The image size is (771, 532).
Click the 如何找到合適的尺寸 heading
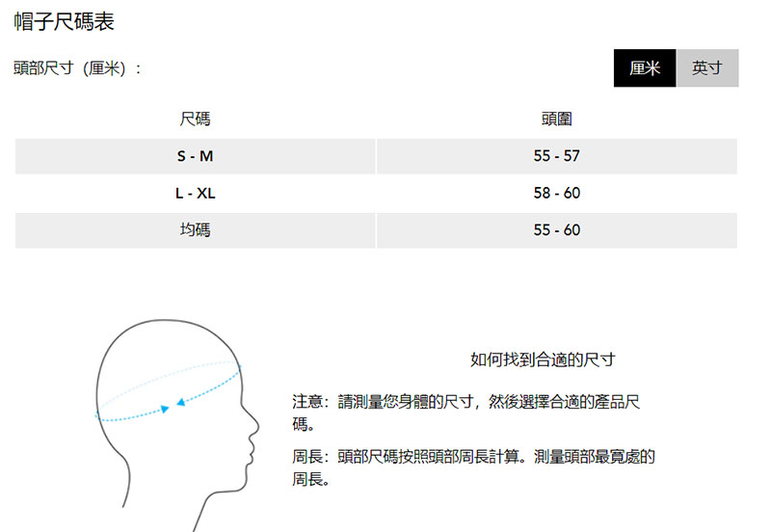(x=542, y=359)
